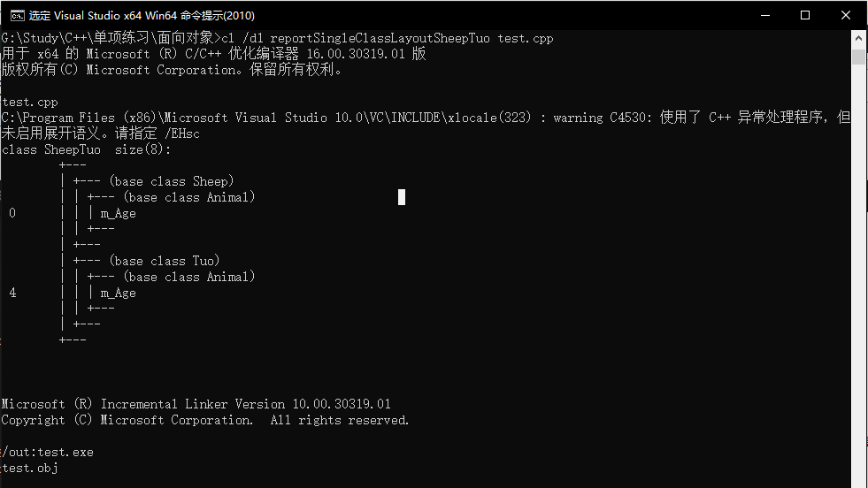This screenshot has height=488, width=868.
Task: Click the command prompt icon in title bar
Action: click(16, 15)
